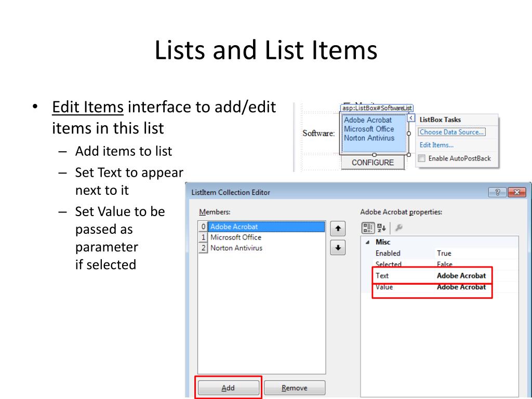
Task: Select the Enabled property name
Action: click(388, 254)
